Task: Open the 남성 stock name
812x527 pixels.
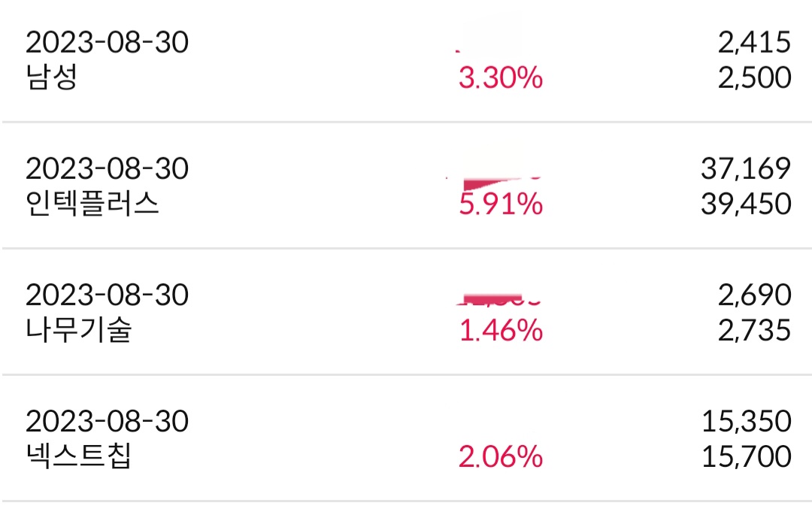Action: coord(51,78)
